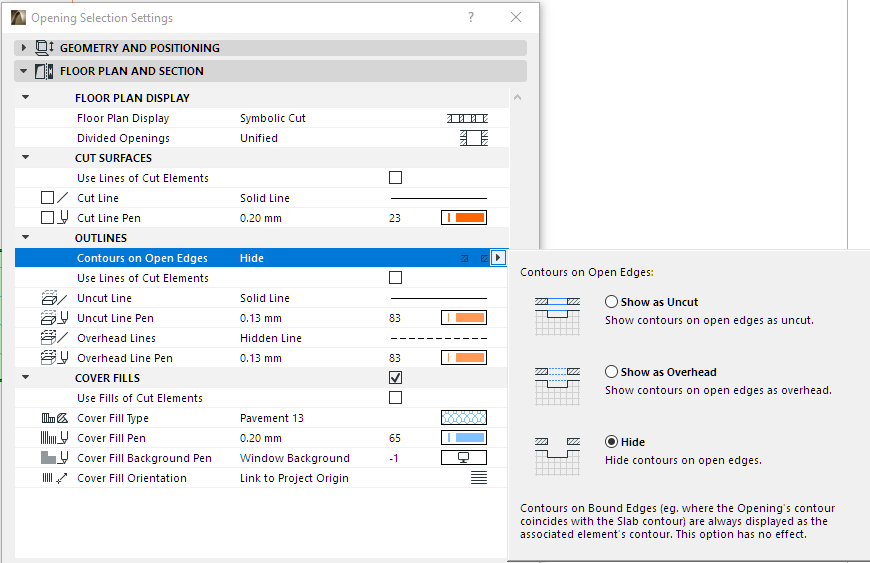Click the Overhead Line Pen icon
Image resolution: width=870 pixels, height=563 pixels.
[54, 358]
